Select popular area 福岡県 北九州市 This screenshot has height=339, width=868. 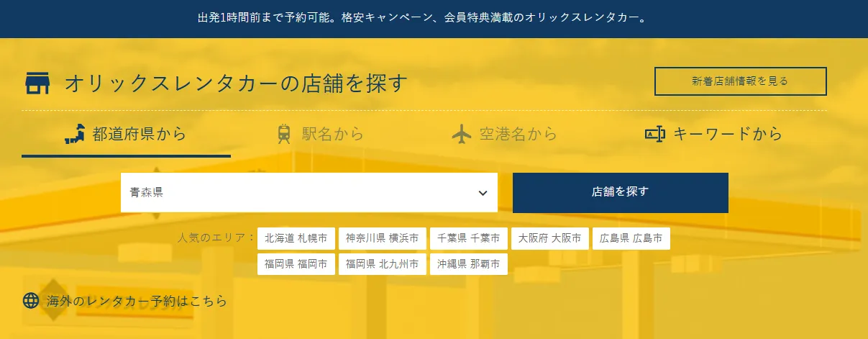(x=383, y=263)
